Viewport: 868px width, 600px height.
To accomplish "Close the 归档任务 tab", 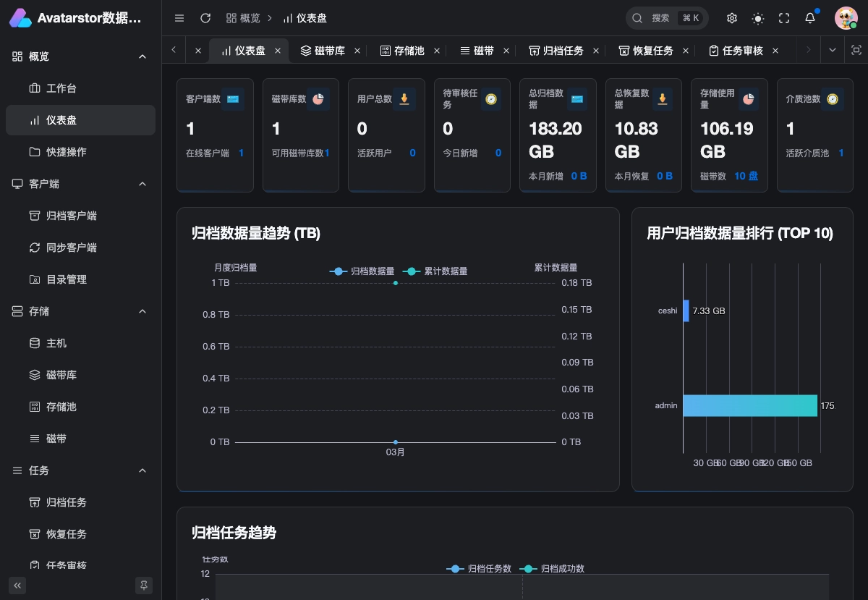I will (596, 51).
